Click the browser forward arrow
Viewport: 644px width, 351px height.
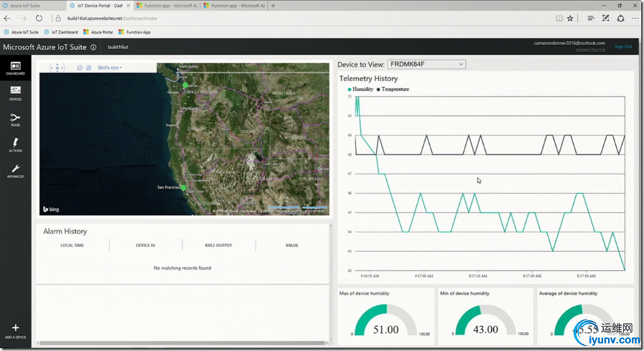pos(23,18)
